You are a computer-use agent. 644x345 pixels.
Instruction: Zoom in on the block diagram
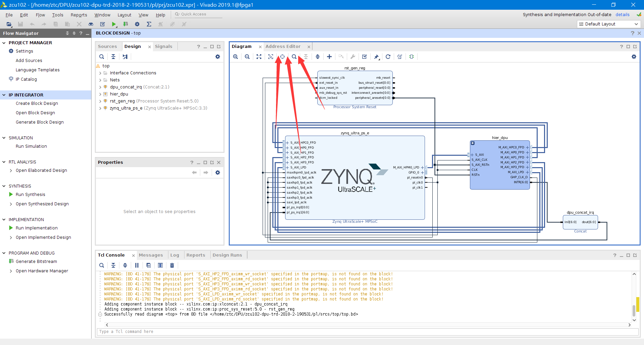click(x=235, y=57)
